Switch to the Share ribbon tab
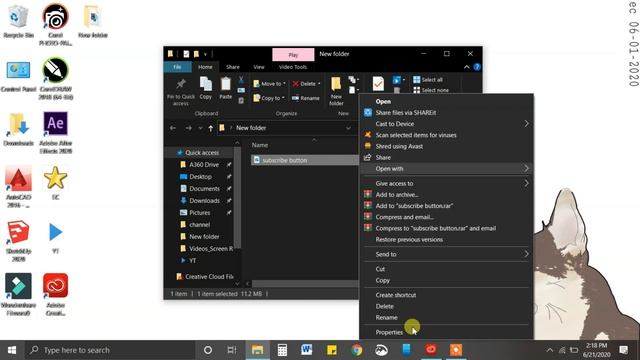Image resolution: width=640 pixels, height=360 pixels. [233, 67]
